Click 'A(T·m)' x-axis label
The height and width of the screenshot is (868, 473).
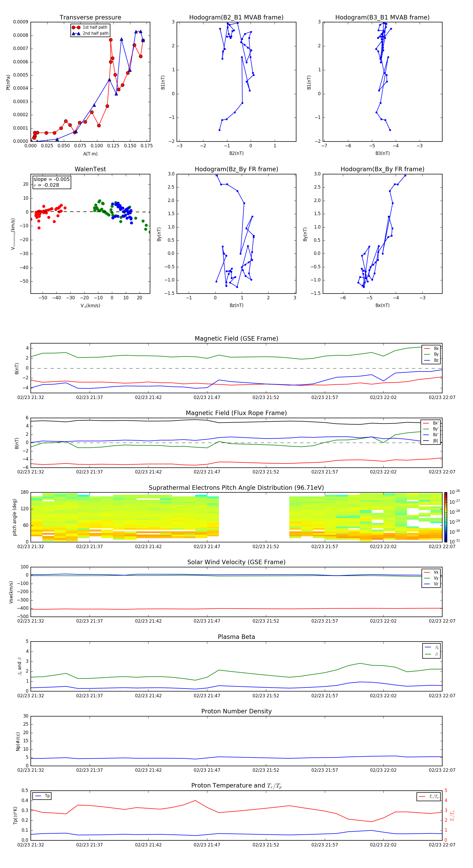point(90,154)
